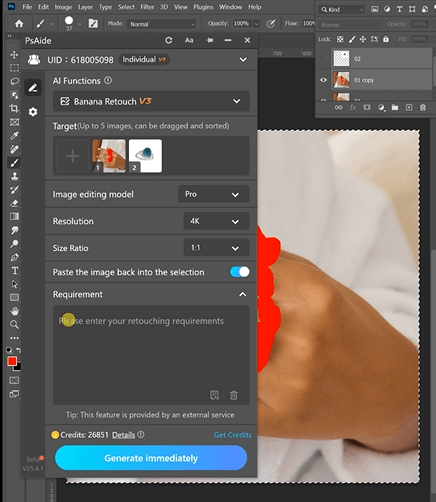Toggle Paste image back into selection switch
Screen dimensions: 436x502
pyautogui.click(x=240, y=272)
